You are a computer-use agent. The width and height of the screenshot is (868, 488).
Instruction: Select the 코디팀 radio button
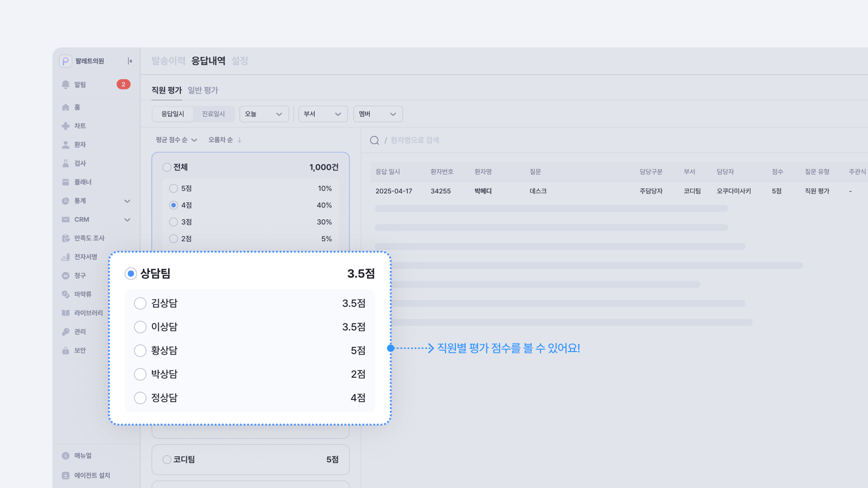[x=167, y=460]
